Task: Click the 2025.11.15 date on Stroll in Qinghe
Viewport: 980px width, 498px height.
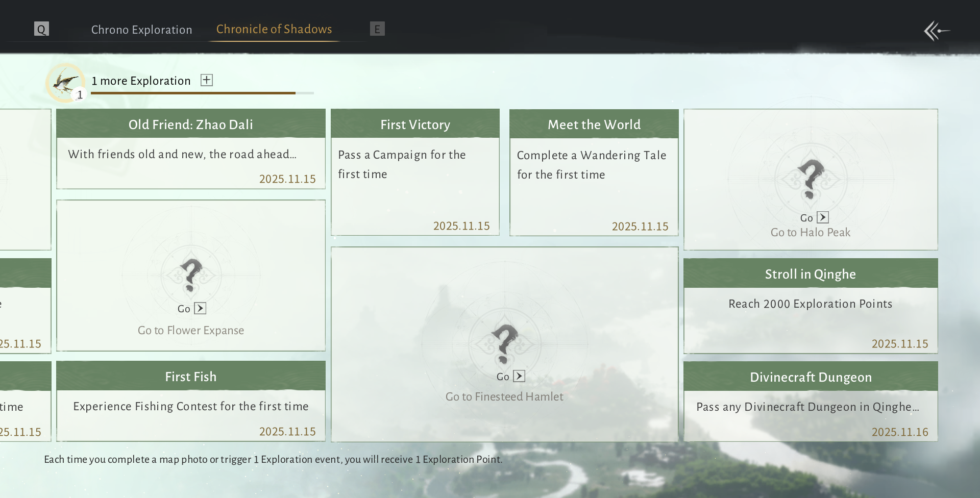Action: coord(900,343)
